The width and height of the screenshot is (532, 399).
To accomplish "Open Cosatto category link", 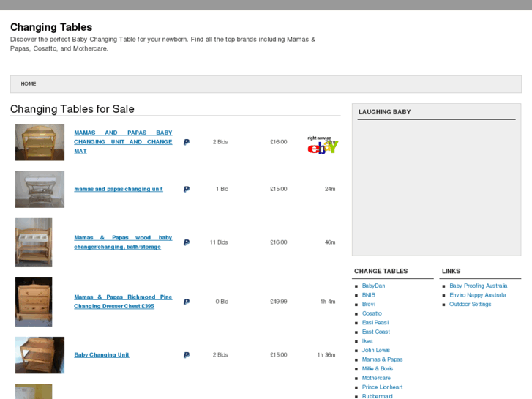I will [372, 313].
